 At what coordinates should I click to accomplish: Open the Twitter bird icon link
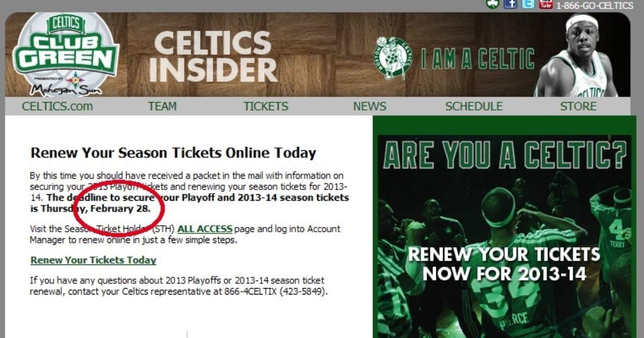coord(528,4)
